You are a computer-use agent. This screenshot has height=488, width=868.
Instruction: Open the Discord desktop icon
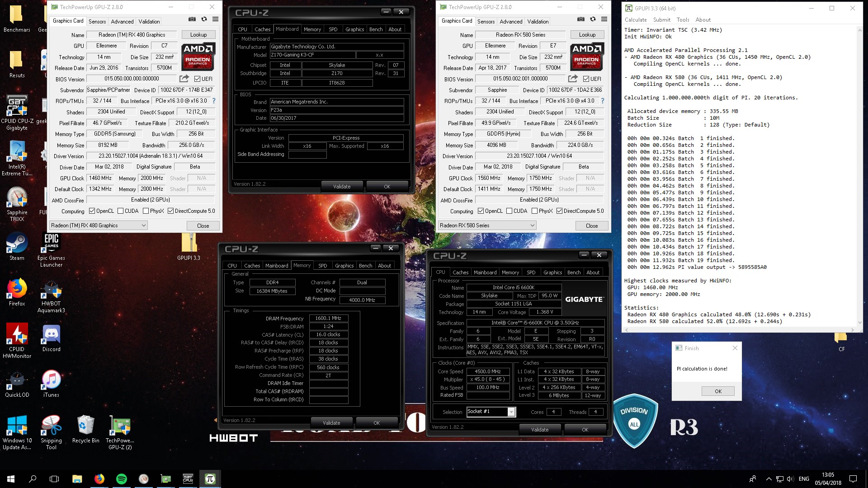(51, 338)
